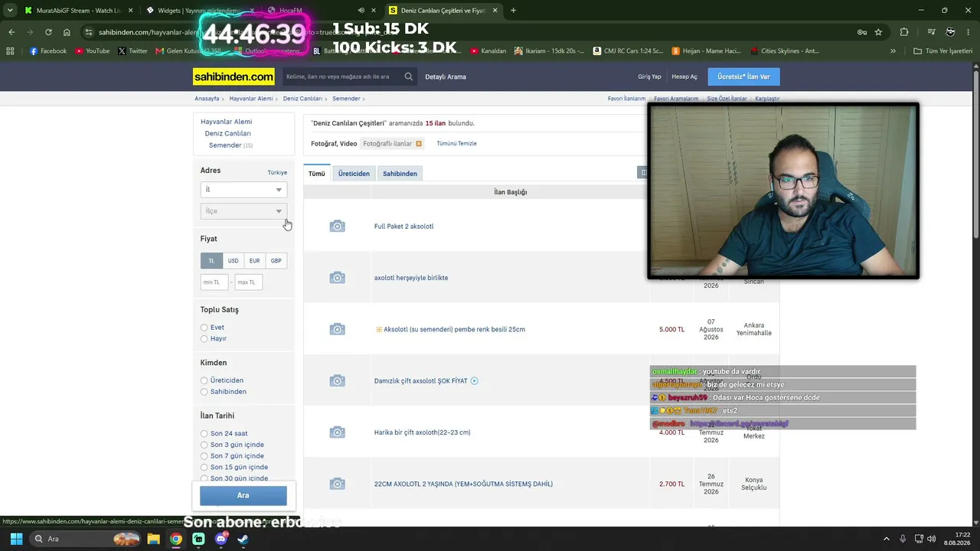Screen dimensions: 980x551
Task: Open the sahibinden.com home logo
Action: (234, 77)
